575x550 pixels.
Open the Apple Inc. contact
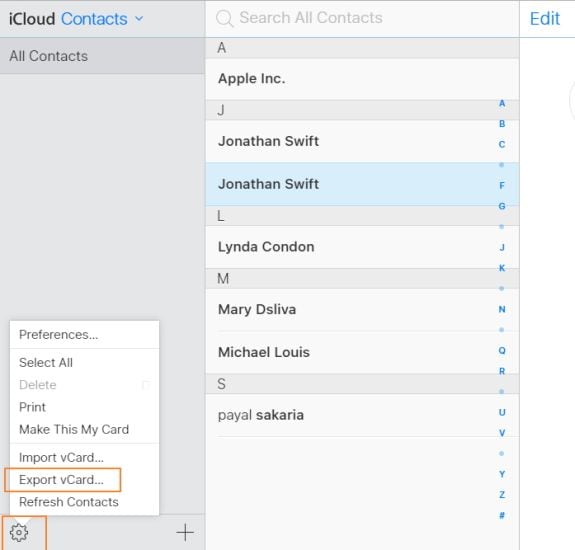click(362, 78)
